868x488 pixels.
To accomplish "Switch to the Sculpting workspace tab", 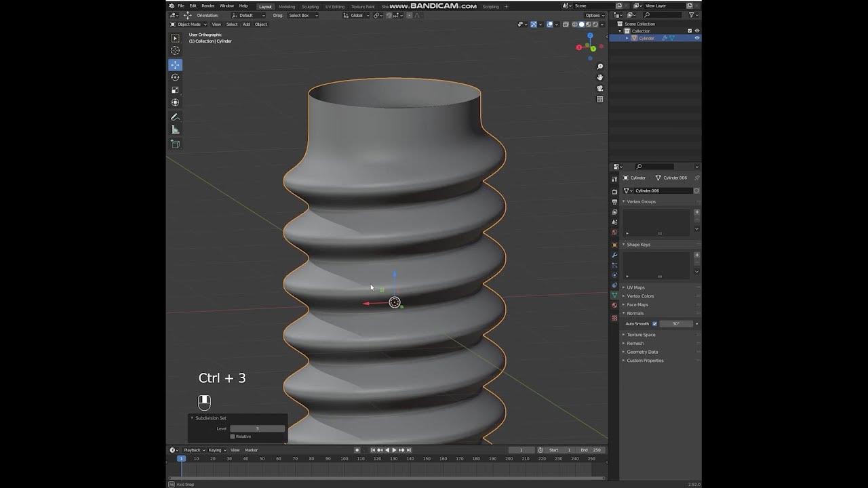I will (310, 7).
